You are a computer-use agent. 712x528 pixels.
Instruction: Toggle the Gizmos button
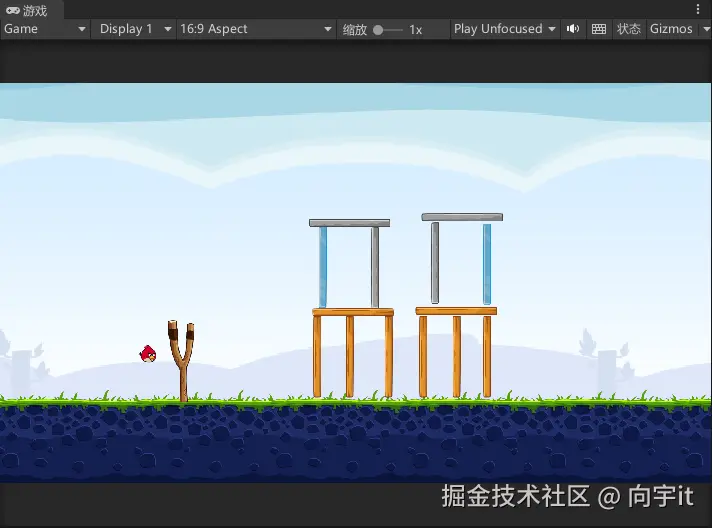coord(671,29)
